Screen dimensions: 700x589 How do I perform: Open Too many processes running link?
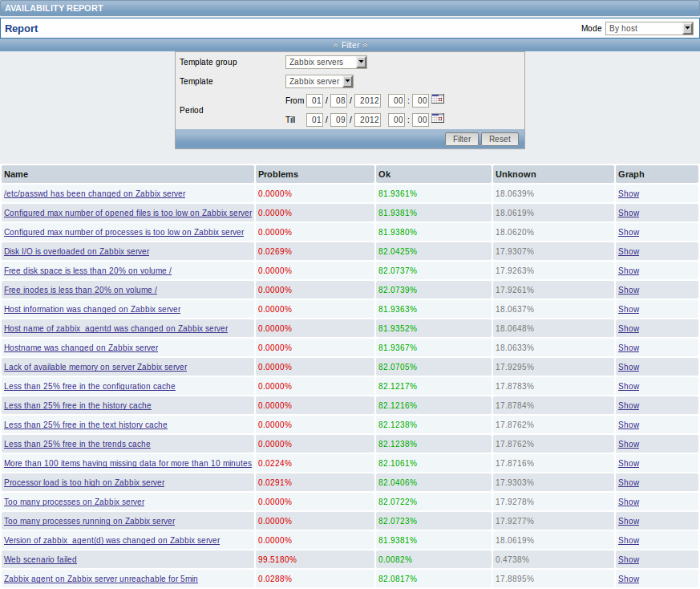tap(90, 520)
